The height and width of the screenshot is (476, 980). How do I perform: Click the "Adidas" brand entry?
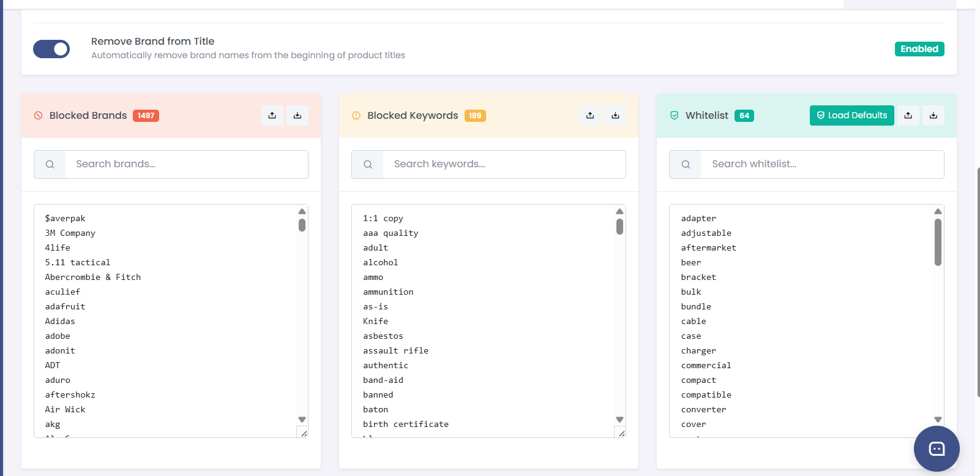60,322
